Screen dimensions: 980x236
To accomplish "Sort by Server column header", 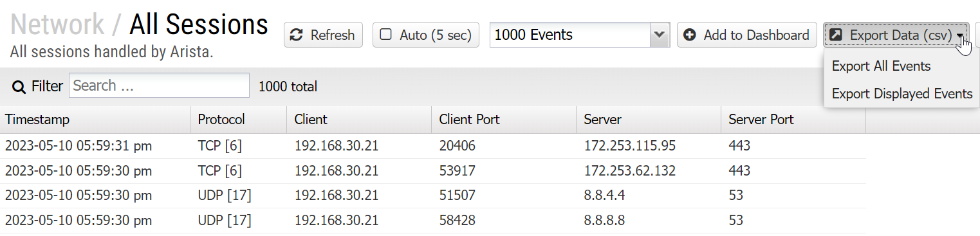I will pyautogui.click(x=649, y=119).
